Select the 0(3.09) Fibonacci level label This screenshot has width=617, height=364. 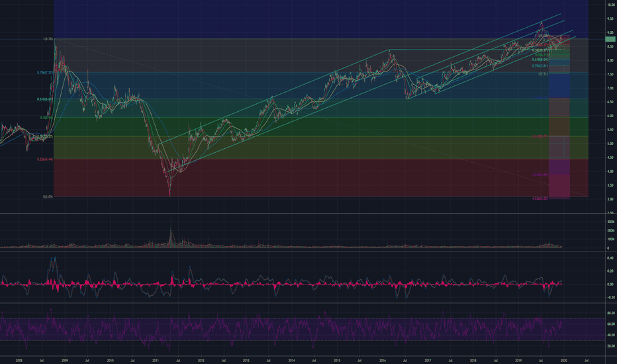(48, 197)
